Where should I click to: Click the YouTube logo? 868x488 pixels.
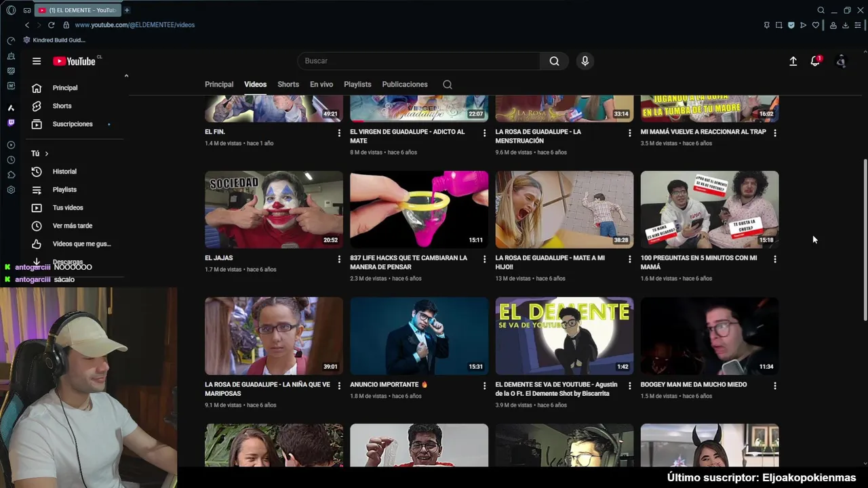tap(75, 61)
